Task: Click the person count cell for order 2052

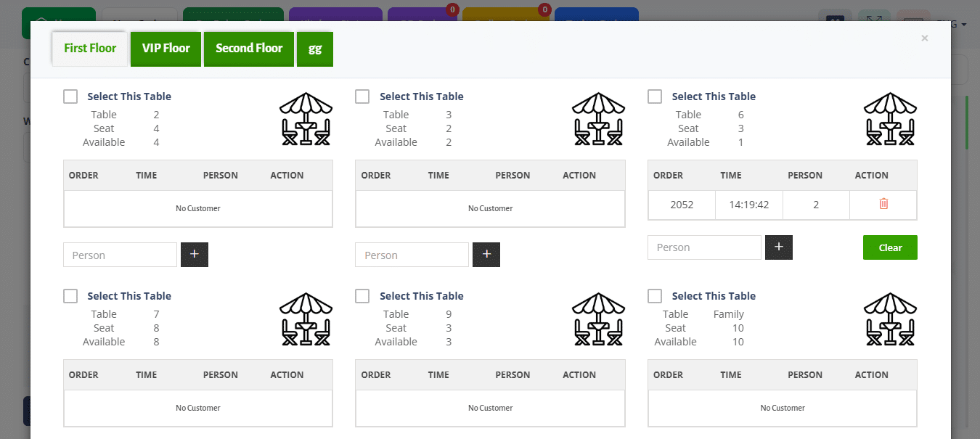Action: pyautogui.click(x=816, y=205)
